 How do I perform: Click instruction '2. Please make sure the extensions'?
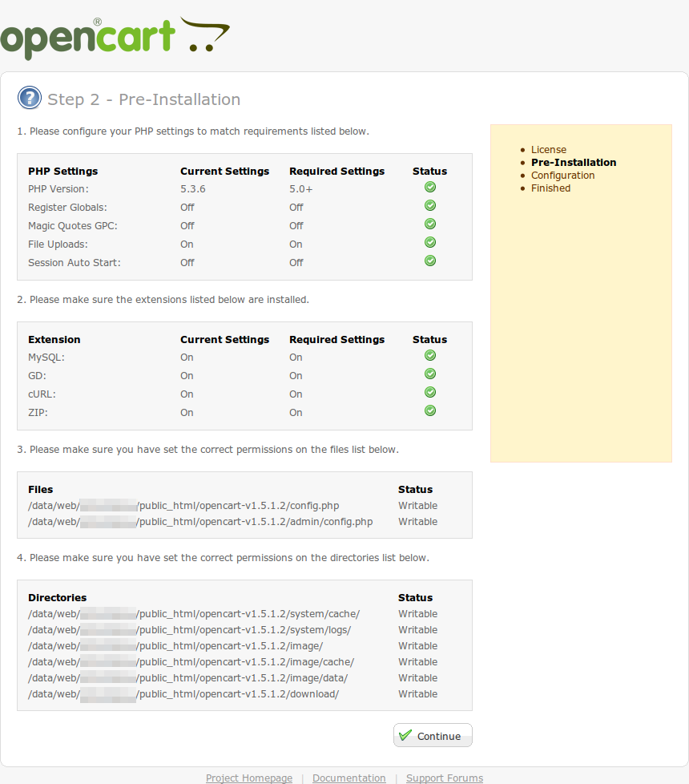tap(163, 300)
